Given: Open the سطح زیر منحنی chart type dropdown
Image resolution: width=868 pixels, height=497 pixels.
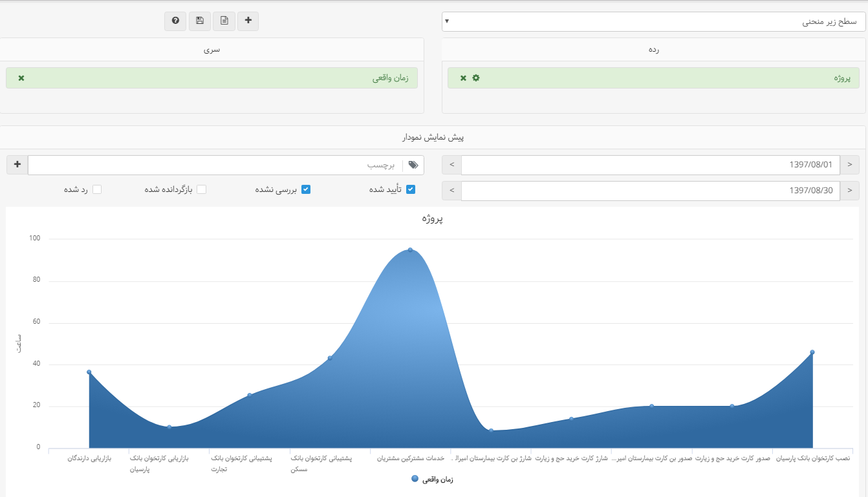Looking at the screenshot, I should [653, 21].
